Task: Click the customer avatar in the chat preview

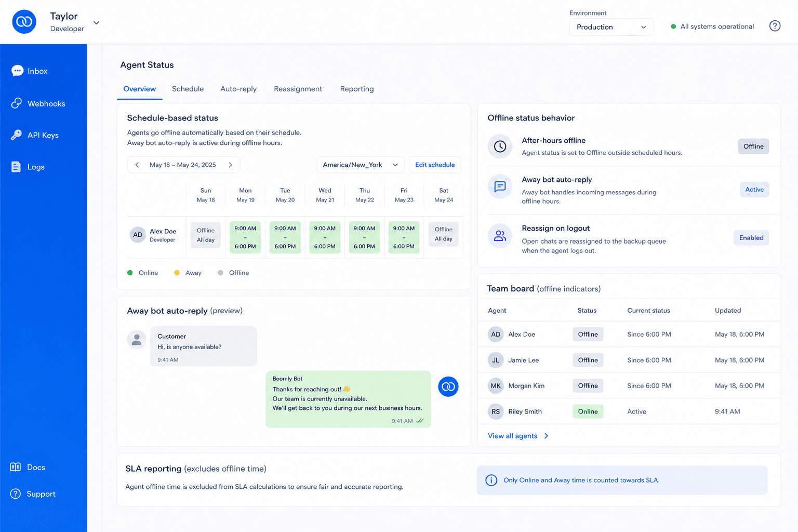Action: (x=137, y=340)
